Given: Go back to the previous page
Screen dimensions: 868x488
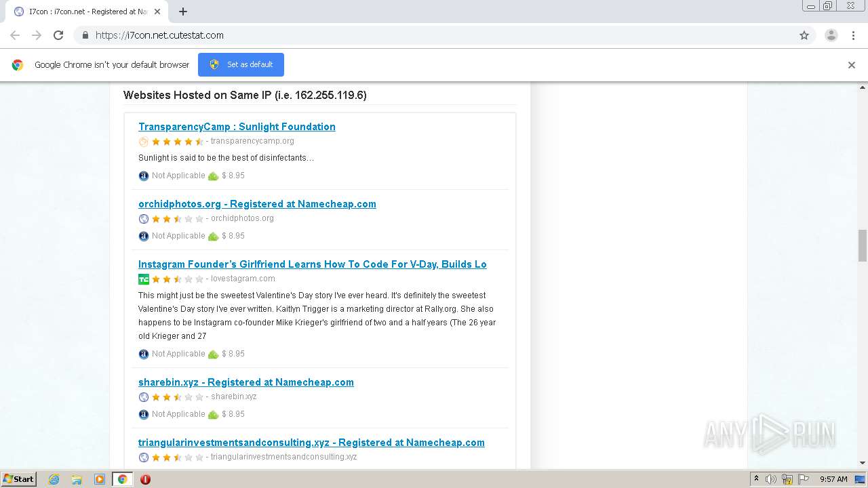Looking at the screenshot, I should tap(15, 35).
